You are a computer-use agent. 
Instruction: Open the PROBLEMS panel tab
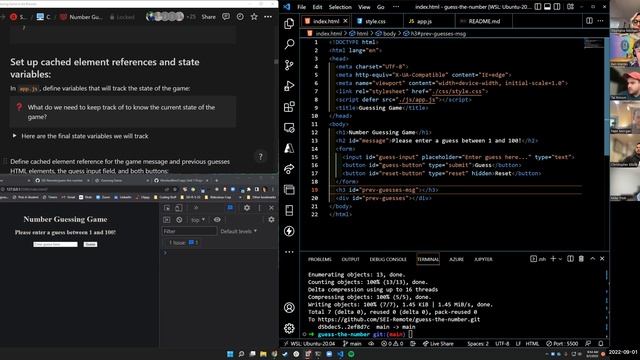click(320, 259)
